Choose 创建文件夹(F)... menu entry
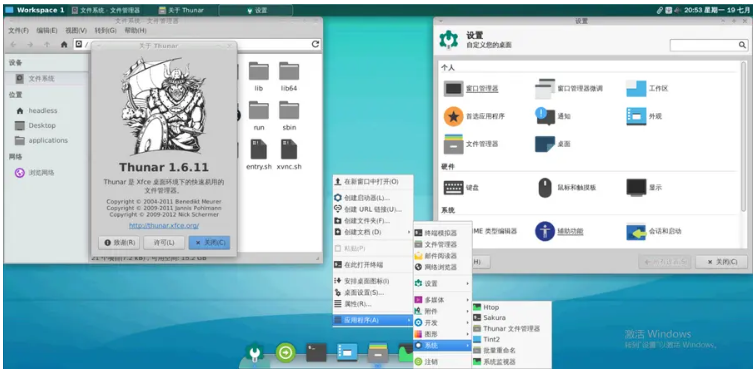Screen dimensions: 756x371 pos(373,221)
